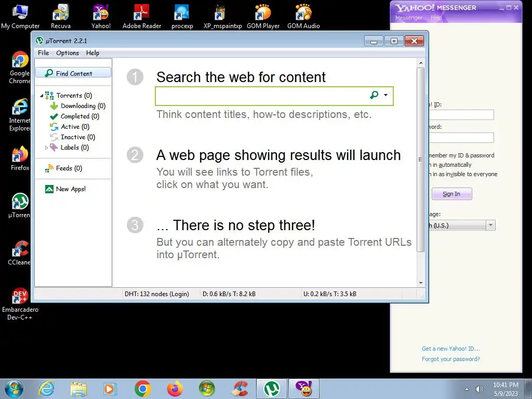The width and height of the screenshot is (532, 399).
Task: Launch CCleaner desktop shortcut
Action: tap(20, 253)
